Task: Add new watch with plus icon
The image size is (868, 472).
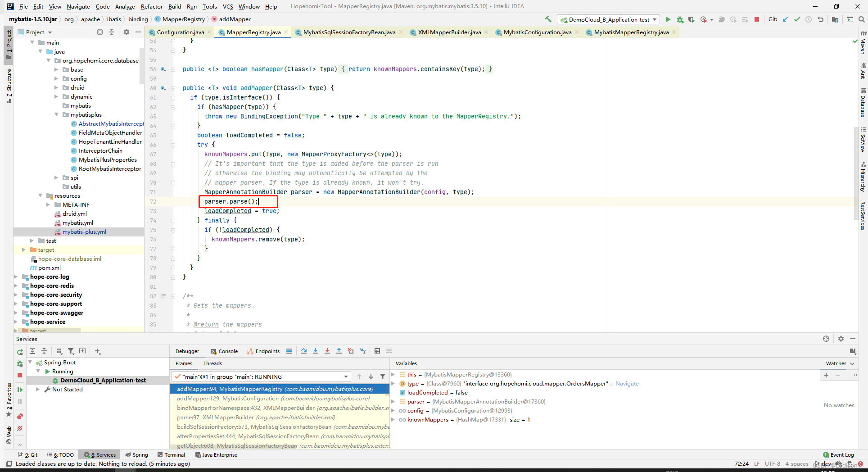Action: 826,375
